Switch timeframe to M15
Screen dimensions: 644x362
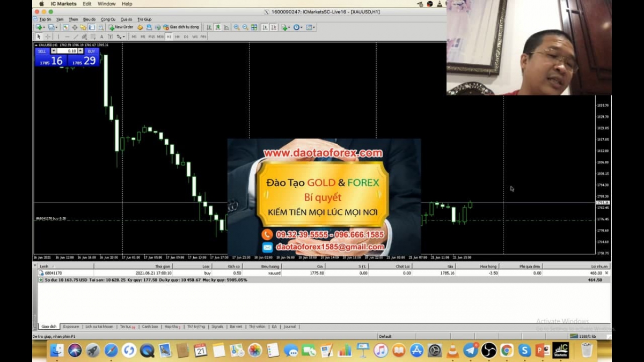(x=151, y=36)
